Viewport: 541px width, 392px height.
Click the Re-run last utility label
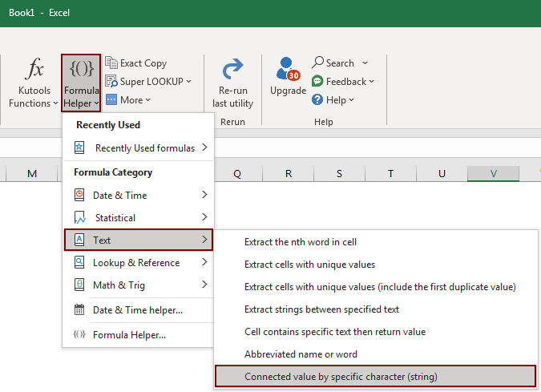pos(233,97)
